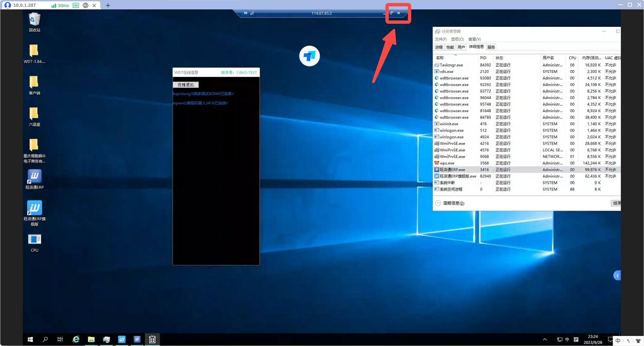Select winlogon.exe with PID 512
The height and width of the screenshot is (346, 644).
527,130
